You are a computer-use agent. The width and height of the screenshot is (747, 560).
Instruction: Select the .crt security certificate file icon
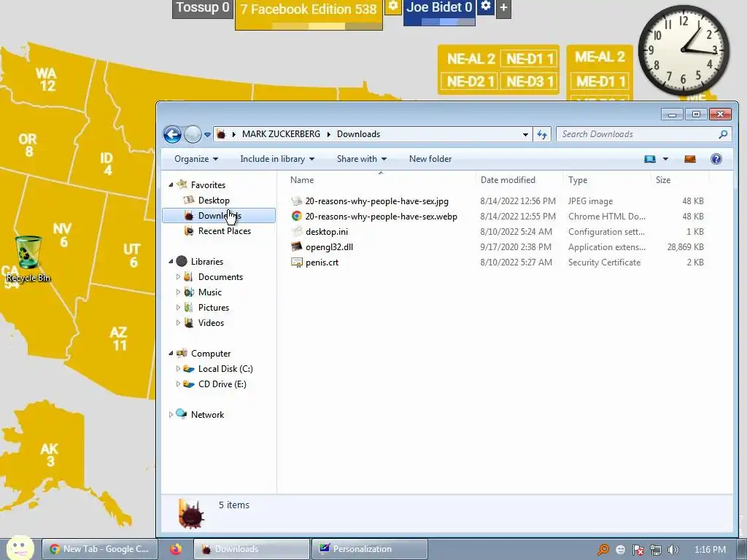click(x=296, y=262)
